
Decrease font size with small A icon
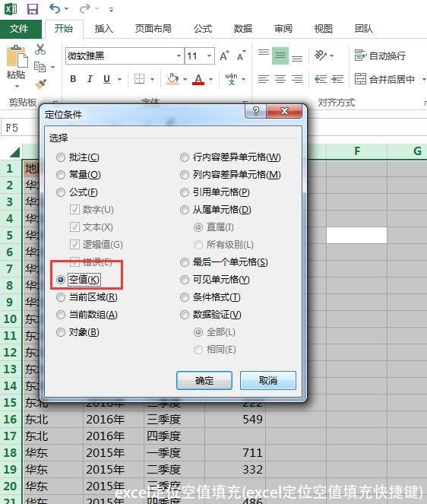[x=241, y=56]
